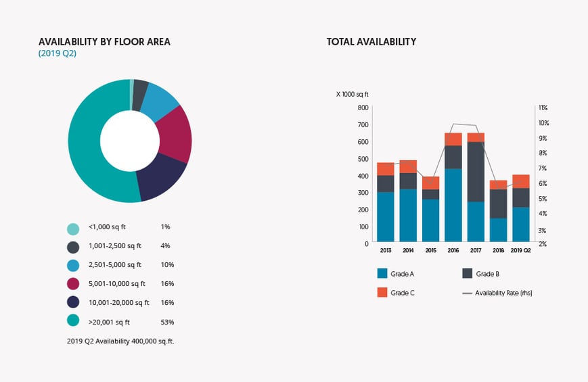Click the '2019 Q2' x-axis label
This screenshot has height=382, width=588.
pyautogui.click(x=521, y=250)
